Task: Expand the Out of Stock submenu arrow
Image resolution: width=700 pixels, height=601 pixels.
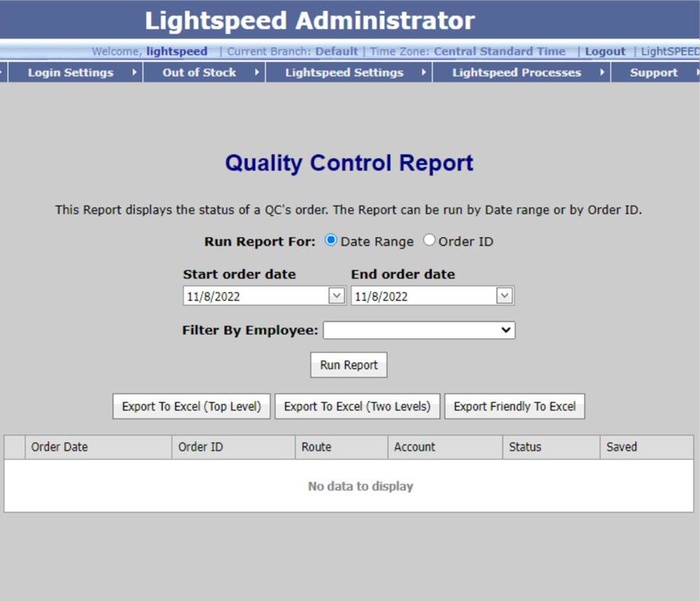Action: coord(256,72)
